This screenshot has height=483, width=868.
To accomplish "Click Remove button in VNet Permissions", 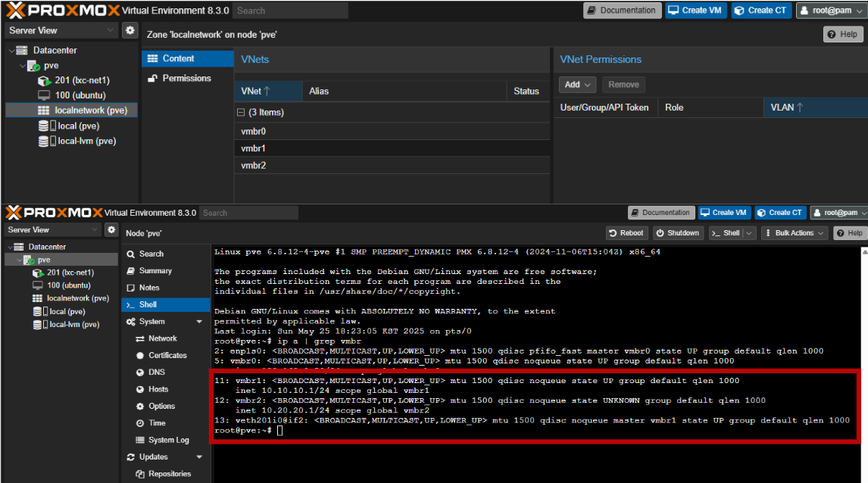I will pyautogui.click(x=623, y=85).
